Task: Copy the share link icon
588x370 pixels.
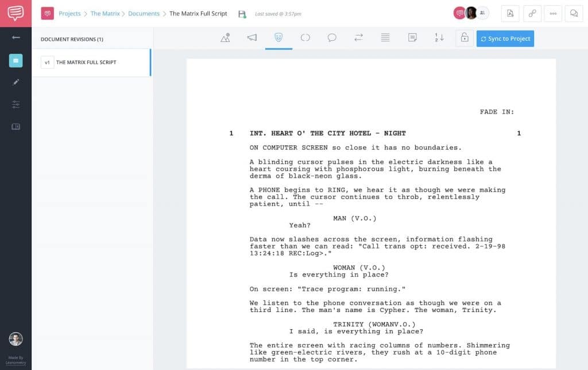Action: click(x=532, y=13)
